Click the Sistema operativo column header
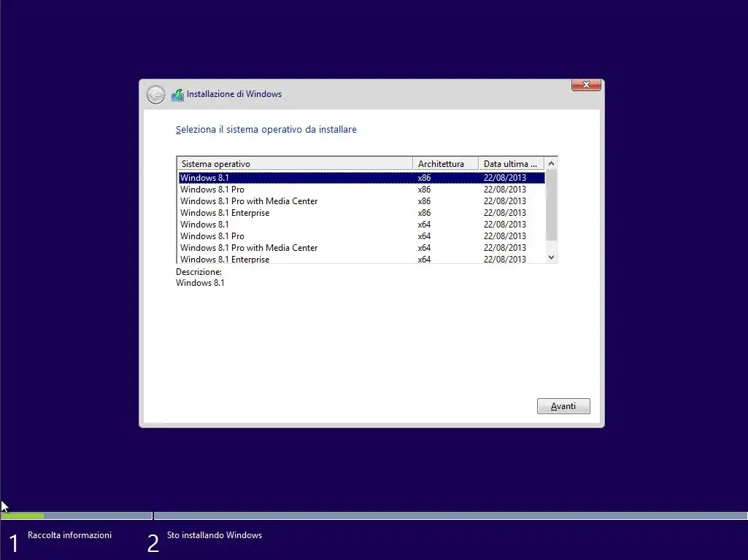This screenshot has height=560, width=748. tap(295, 163)
